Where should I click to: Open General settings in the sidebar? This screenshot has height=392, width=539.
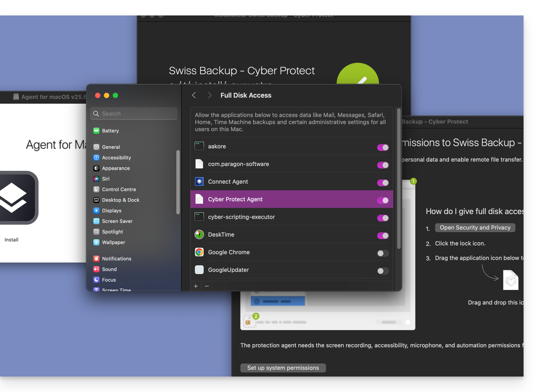coord(106,147)
